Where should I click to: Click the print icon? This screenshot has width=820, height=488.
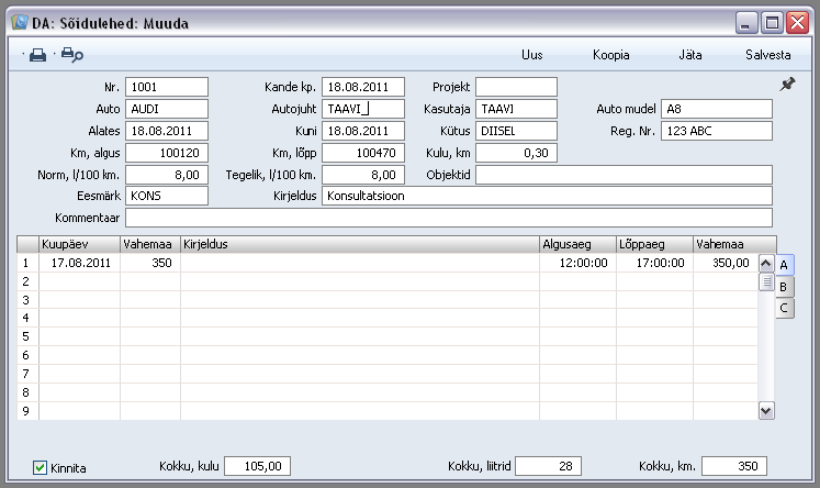(x=37, y=55)
